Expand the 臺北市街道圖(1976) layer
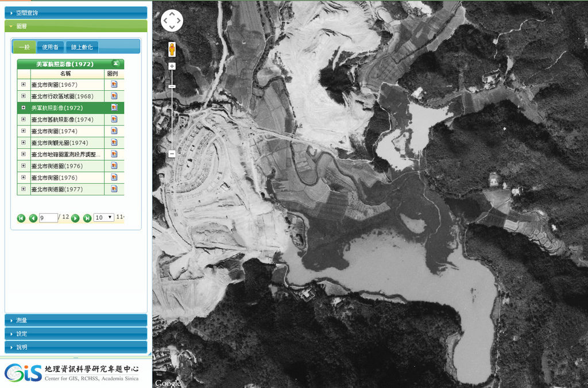 point(23,166)
